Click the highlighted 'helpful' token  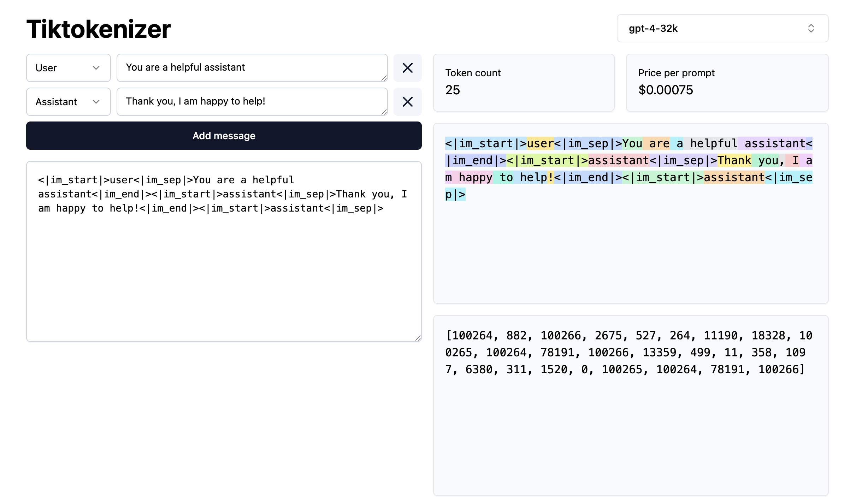point(710,143)
